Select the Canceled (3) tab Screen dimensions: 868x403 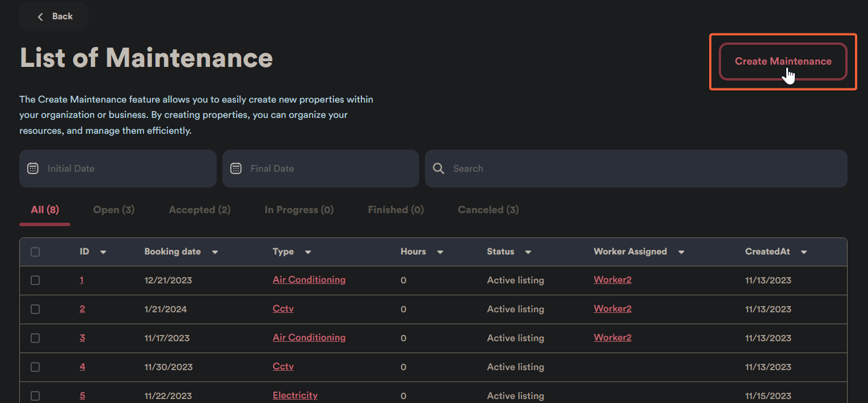click(x=488, y=210)
